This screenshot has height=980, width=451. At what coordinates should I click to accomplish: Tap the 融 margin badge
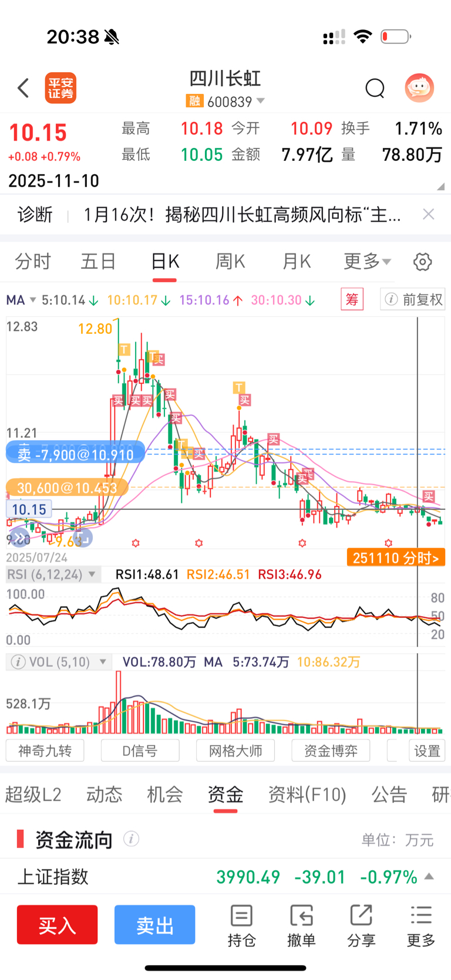click(x=194, y=101)
